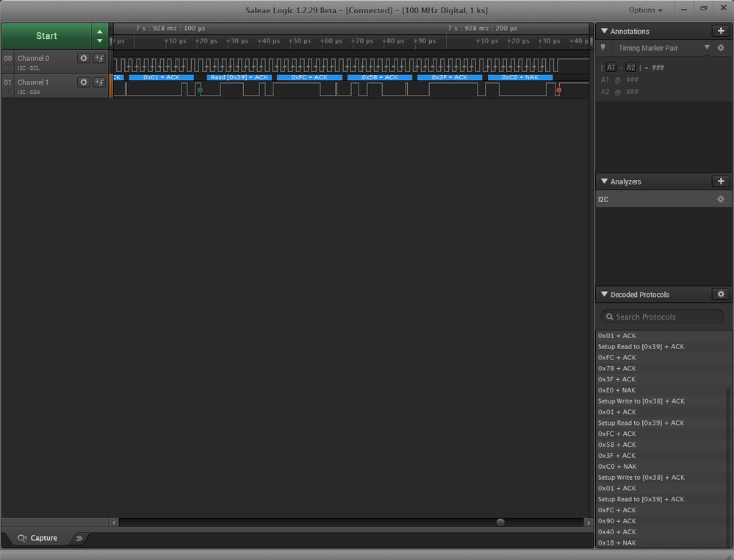
Task: Click the marker pin icon in Annotations
Action: [603, 48]
